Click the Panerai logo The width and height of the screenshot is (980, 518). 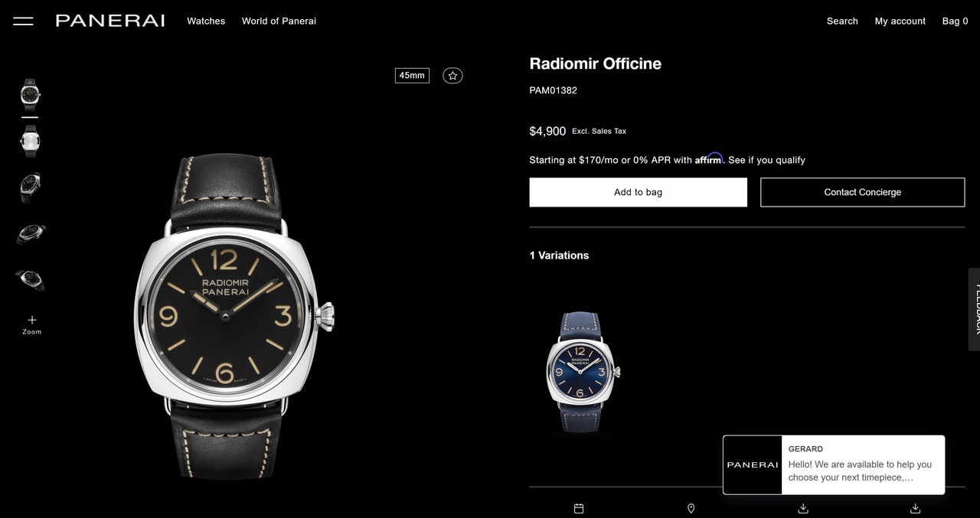coord(110,21)
